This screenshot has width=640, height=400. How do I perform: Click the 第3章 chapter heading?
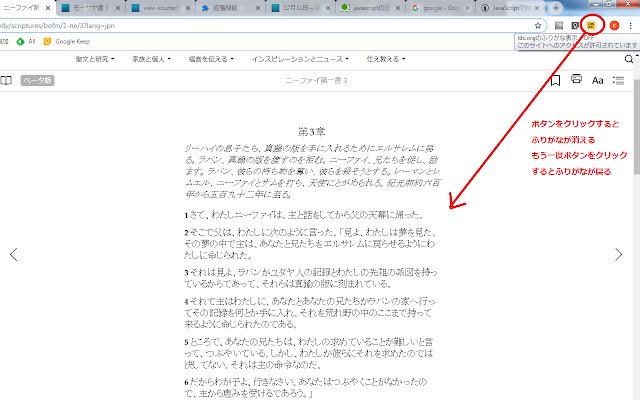click(311, 131)
